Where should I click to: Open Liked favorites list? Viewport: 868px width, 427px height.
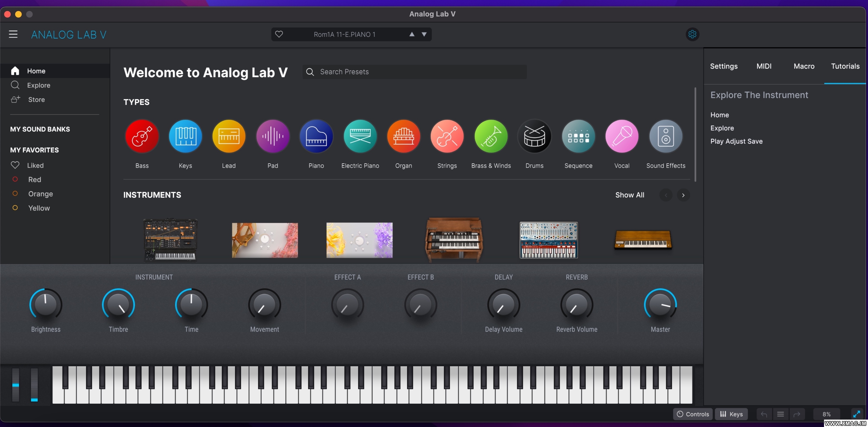point(55,165)
